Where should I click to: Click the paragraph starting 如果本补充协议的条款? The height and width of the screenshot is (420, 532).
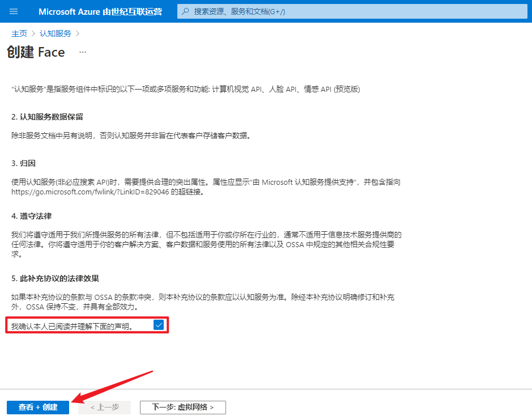tap(203, 302)
